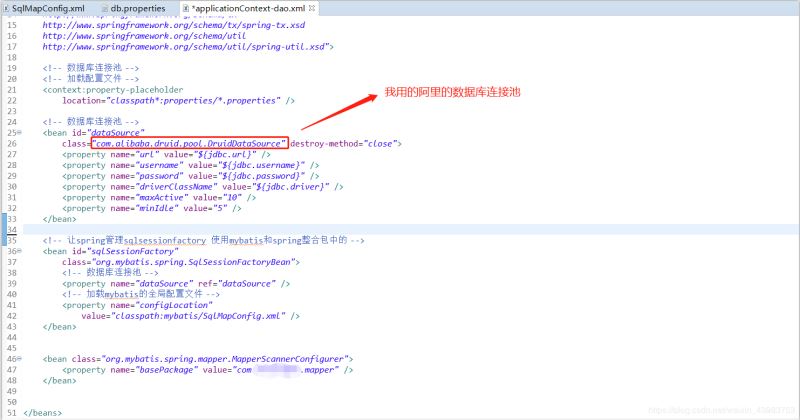Select the applicationContext-dao.xml editor tab
The height and width of the screenshot is (420, 800).
coord(248,8)
